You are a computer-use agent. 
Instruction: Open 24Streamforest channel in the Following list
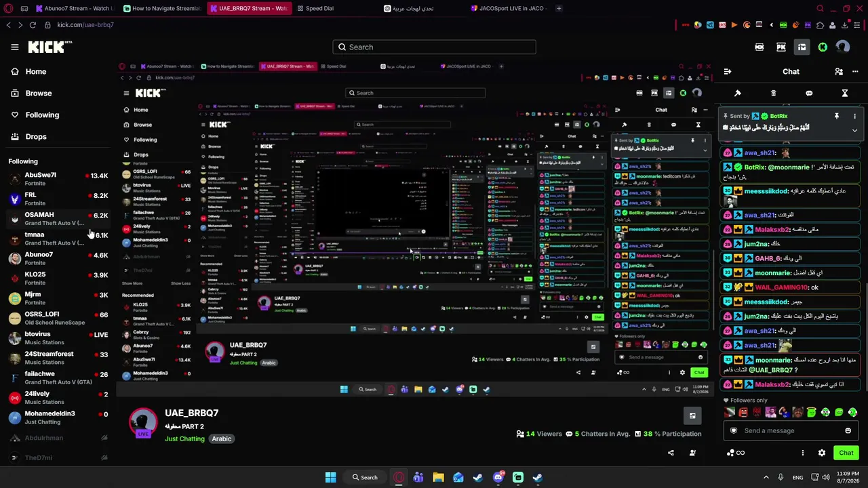[58, 357]
